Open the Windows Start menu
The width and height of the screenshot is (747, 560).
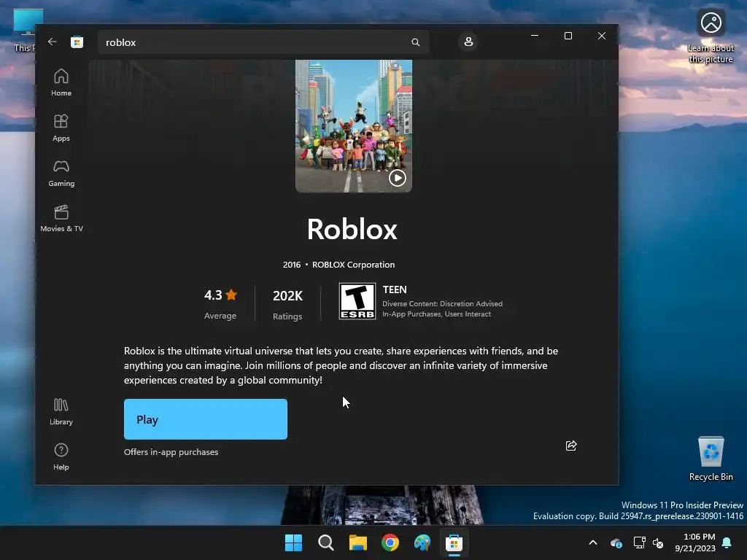[x=293, y=542]
